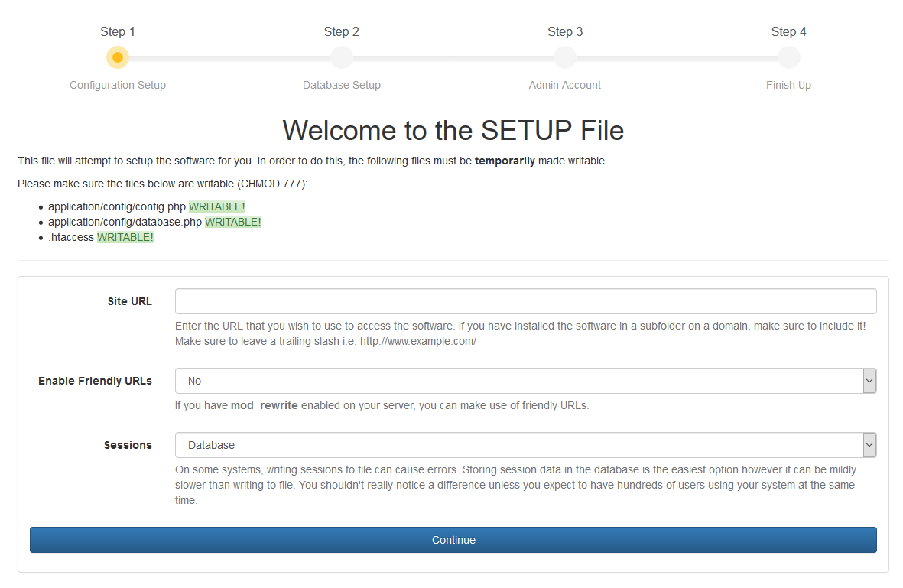Image resolution: width=903 pixels, height=588 pixels.
Task: Click the Enable Friendly URLs field label
Action: [95, 381]
